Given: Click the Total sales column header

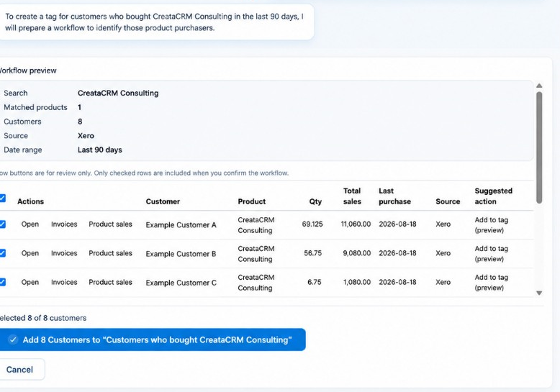Looking at the screenshot, I should (352, 196).
